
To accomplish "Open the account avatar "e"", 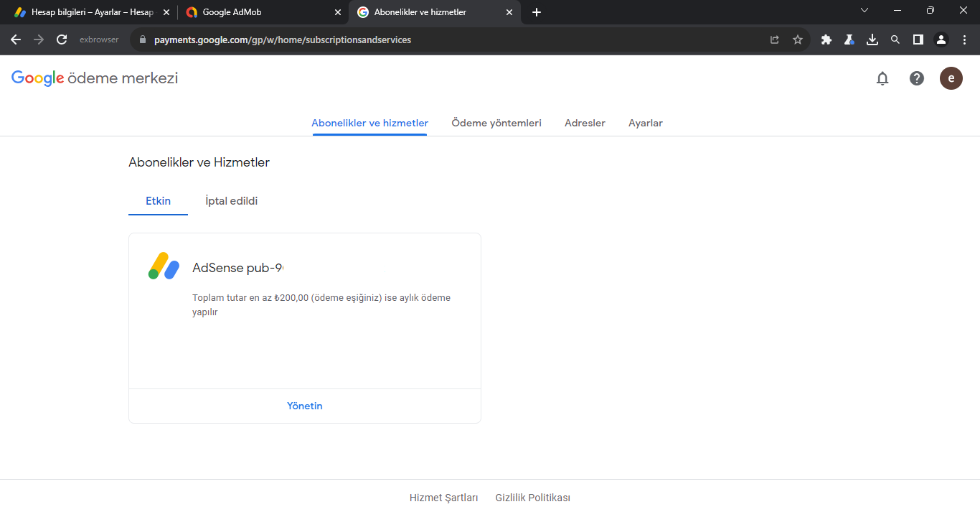I will pyautogui.click(x=951, y=78).
